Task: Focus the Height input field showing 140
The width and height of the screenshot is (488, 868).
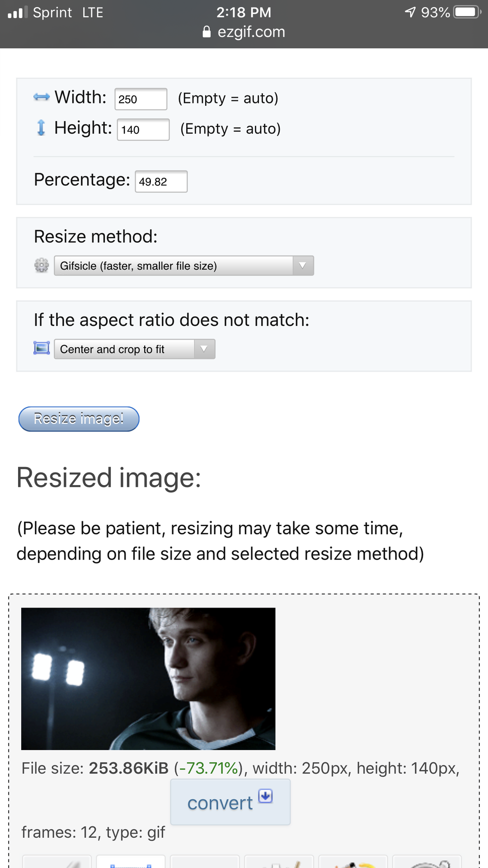Action: tap(143, 130)
